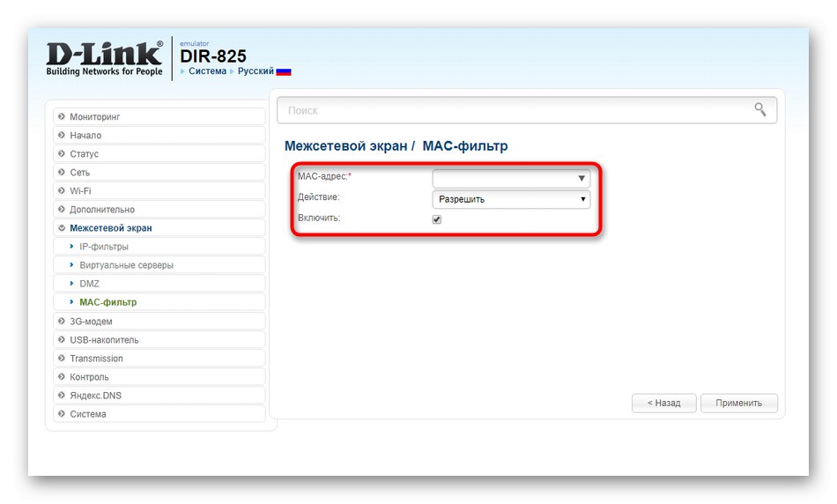
Task: Open the DMZ page
Action: [159, 284]
